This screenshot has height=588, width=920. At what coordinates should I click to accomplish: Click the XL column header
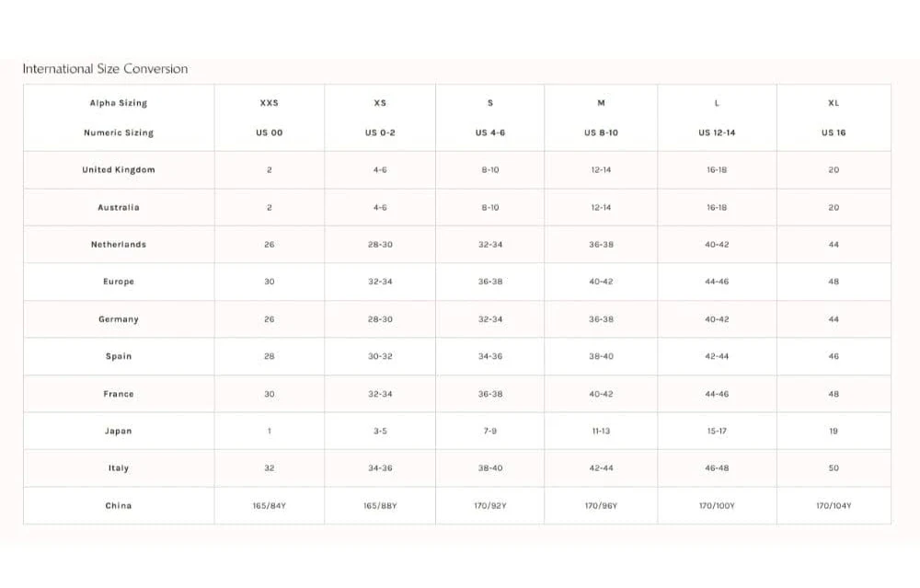[834, 103]
